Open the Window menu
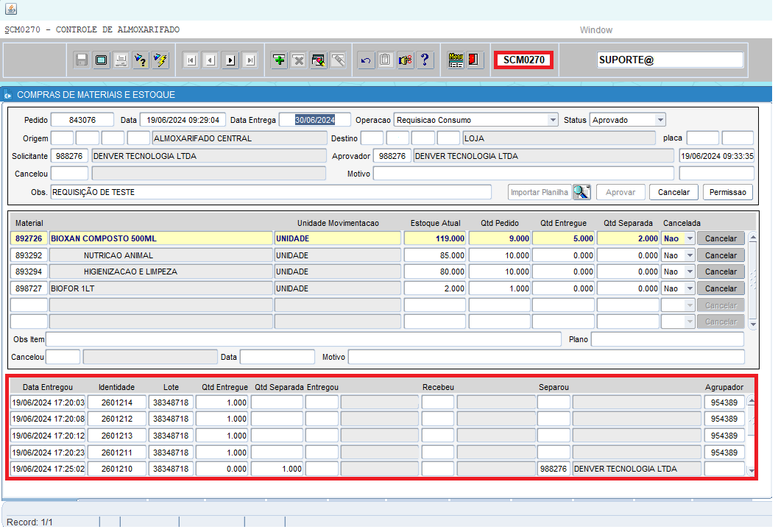The width and height of the screenshot is (778, 532). 595,30
